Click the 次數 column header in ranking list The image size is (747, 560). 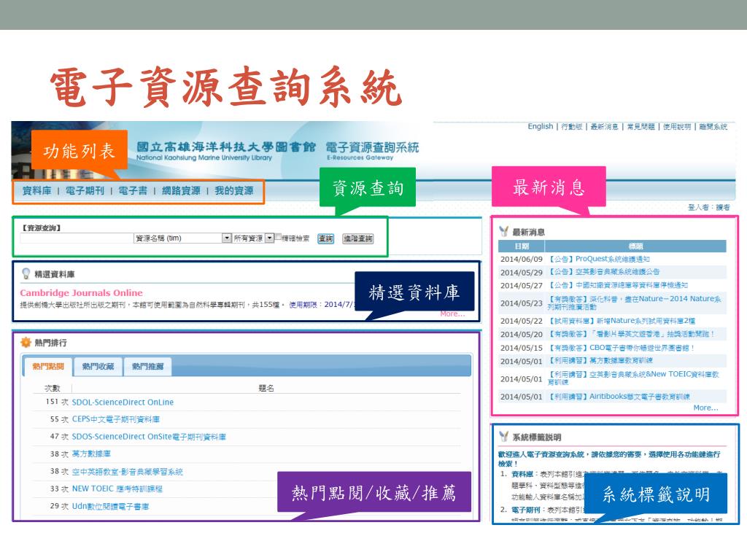[52, 388]
